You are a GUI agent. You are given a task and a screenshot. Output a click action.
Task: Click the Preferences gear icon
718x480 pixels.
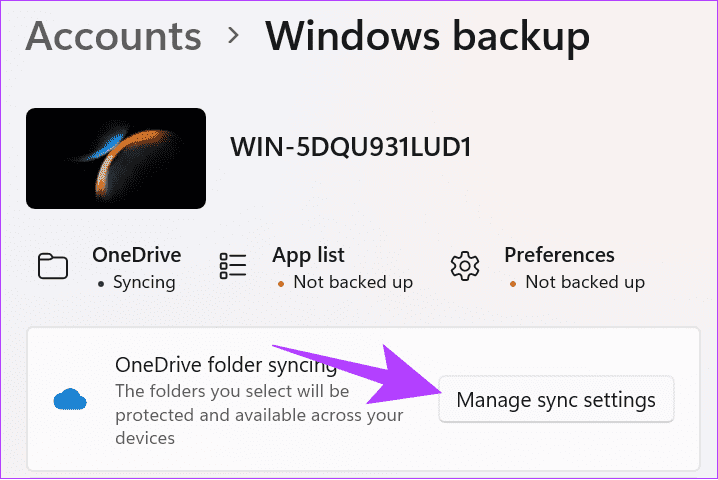pyautogui.click(x=465, y=266)
